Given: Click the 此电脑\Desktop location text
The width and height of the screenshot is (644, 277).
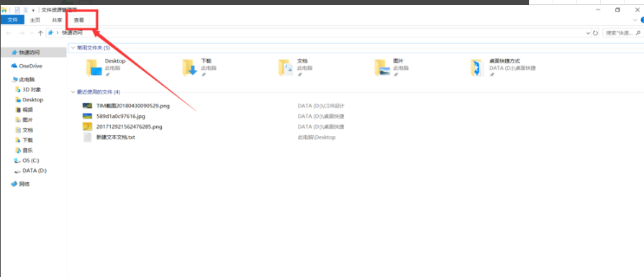Looking at the screenshot, I should 317,137.
